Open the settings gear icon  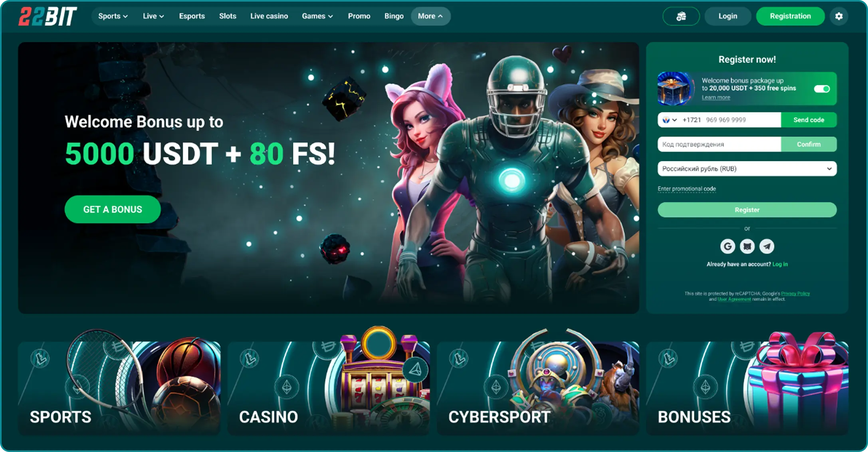click(839, 16)
